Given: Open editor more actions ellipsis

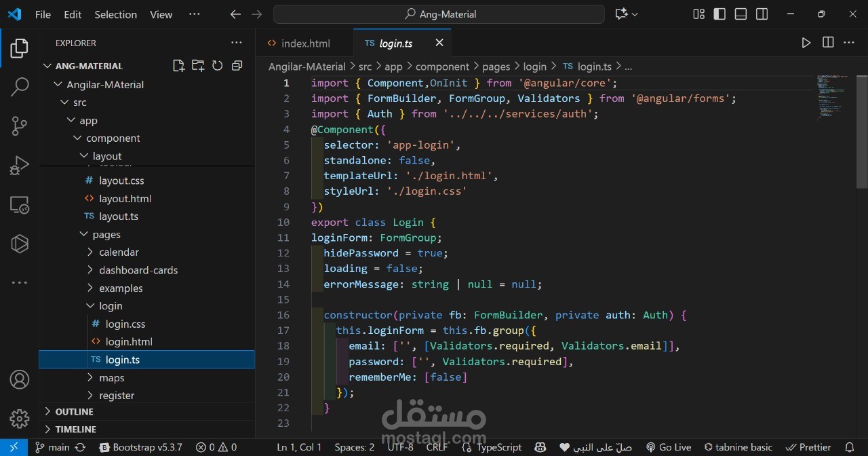Looking at the screenshot, I should tap(849, 43).
